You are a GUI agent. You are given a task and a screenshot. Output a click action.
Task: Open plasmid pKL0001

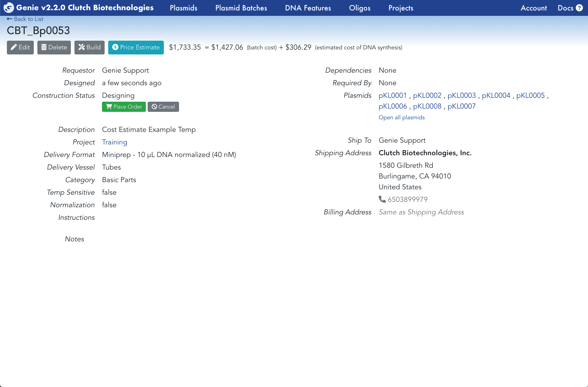tap(392, 95)
